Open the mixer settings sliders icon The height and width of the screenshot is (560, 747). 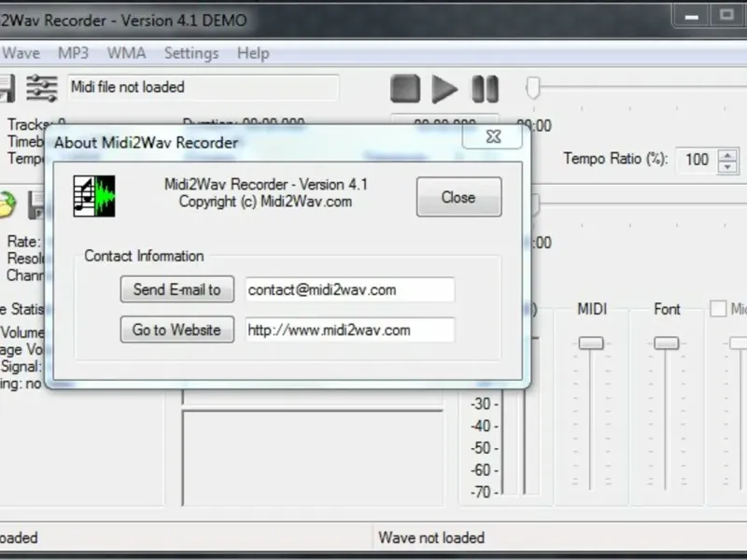click(42, 88)
